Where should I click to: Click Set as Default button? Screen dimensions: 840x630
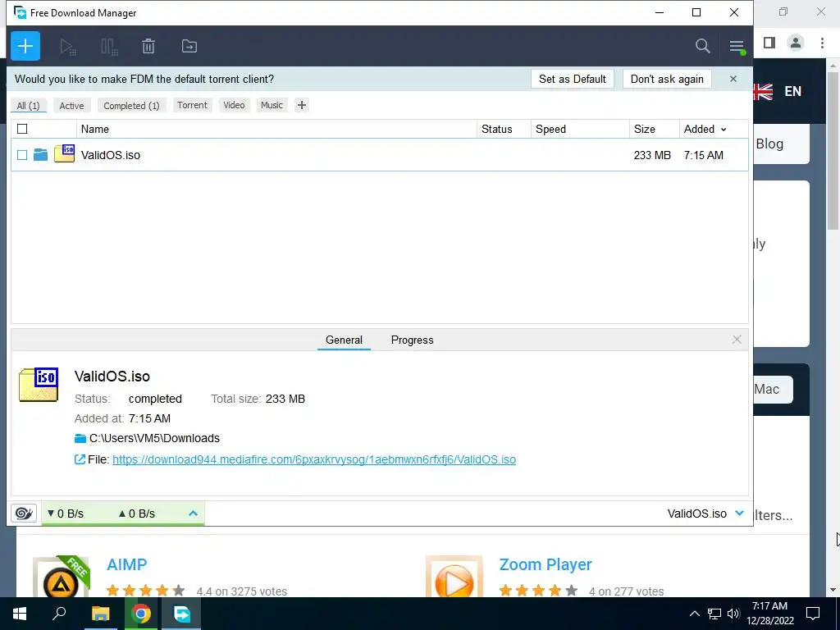pos(572,80)
